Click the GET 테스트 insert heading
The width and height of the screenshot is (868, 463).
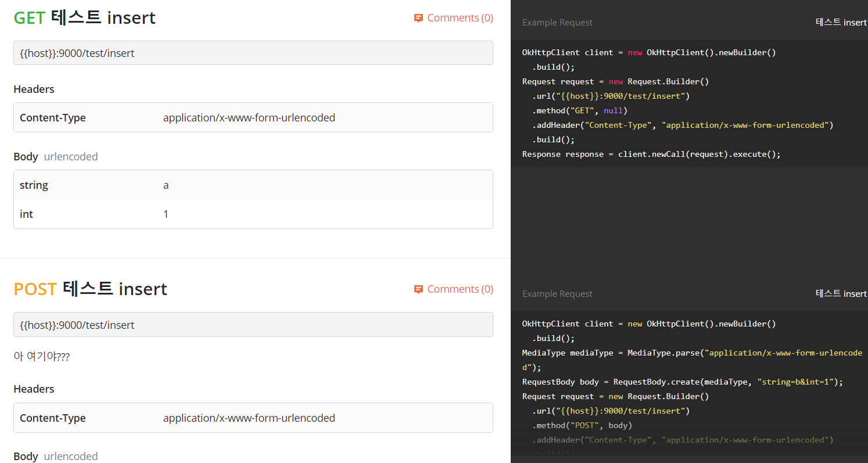[85, 18]
